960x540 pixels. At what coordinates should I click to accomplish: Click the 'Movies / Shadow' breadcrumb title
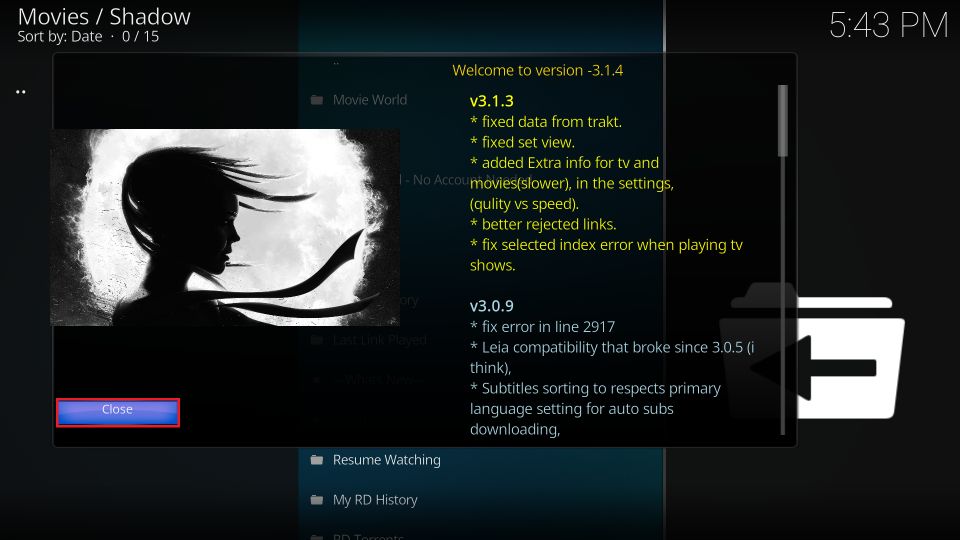click(104, 17)
